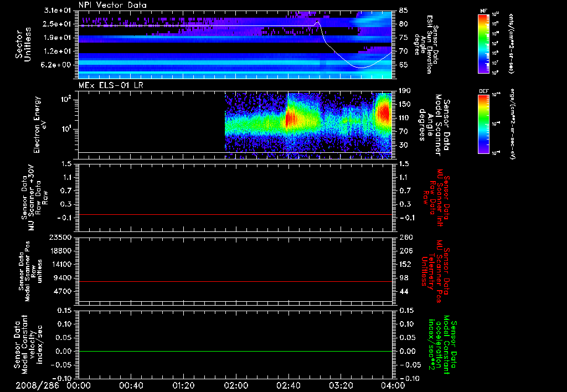Click the cnts/(cm**2-sr-sec) units label
This screenshot has height=392, width=567.
[x=511, y=43]
